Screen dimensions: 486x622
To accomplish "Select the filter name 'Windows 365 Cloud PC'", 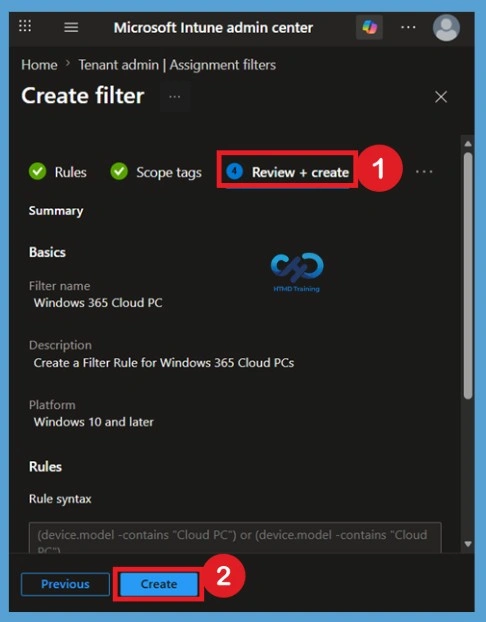I will coord(98,303).
